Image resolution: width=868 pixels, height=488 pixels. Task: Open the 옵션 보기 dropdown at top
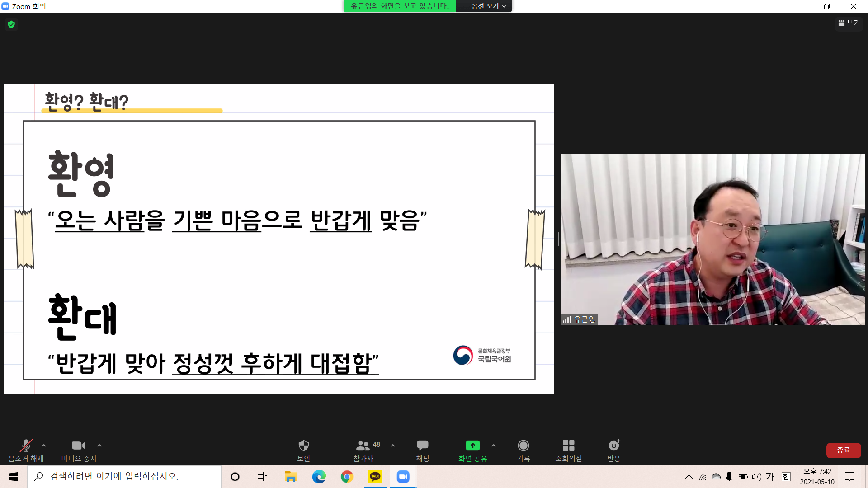[x=488, y=6]
